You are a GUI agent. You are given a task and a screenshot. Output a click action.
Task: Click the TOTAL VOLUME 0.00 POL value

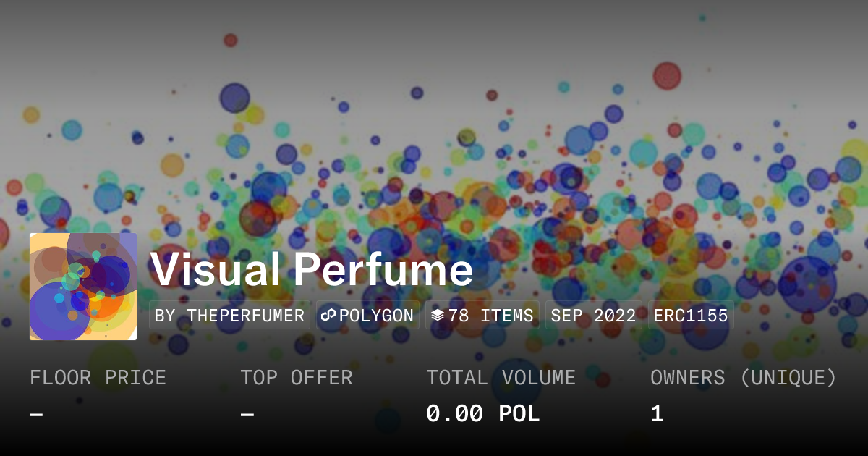click(x=482, y=413)
